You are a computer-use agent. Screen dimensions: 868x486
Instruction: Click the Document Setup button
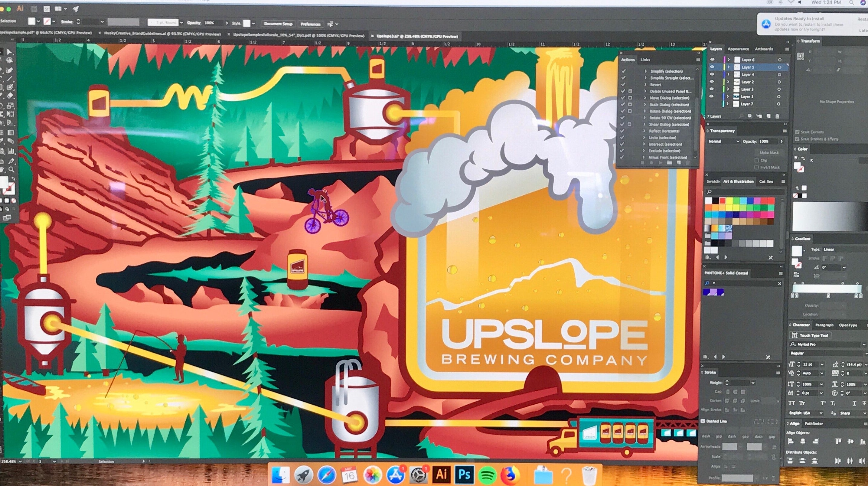coord(279,24)
